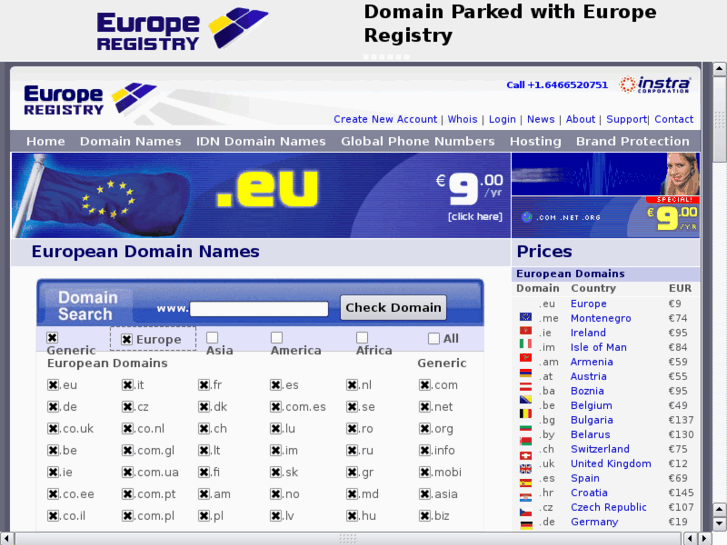This screenshot has height=545, width=727.
Task: Click the Support link
Action: click(626, 119)
